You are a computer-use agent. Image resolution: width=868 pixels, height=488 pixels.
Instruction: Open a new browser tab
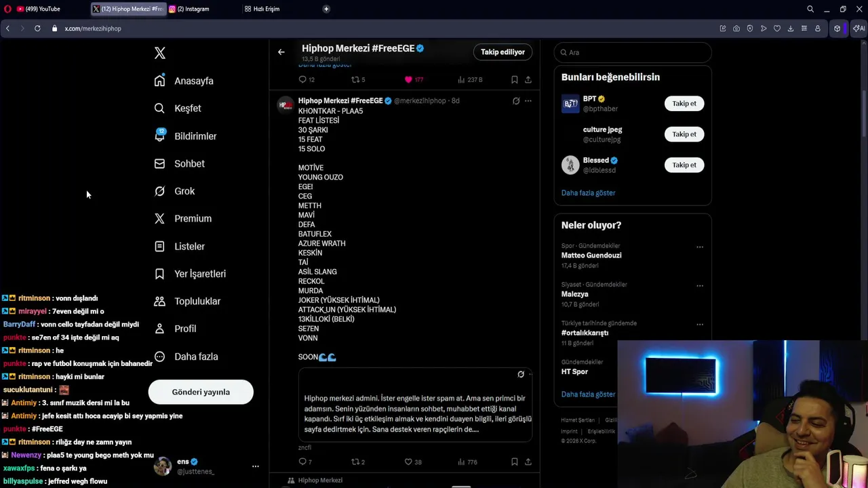[326, 9]
